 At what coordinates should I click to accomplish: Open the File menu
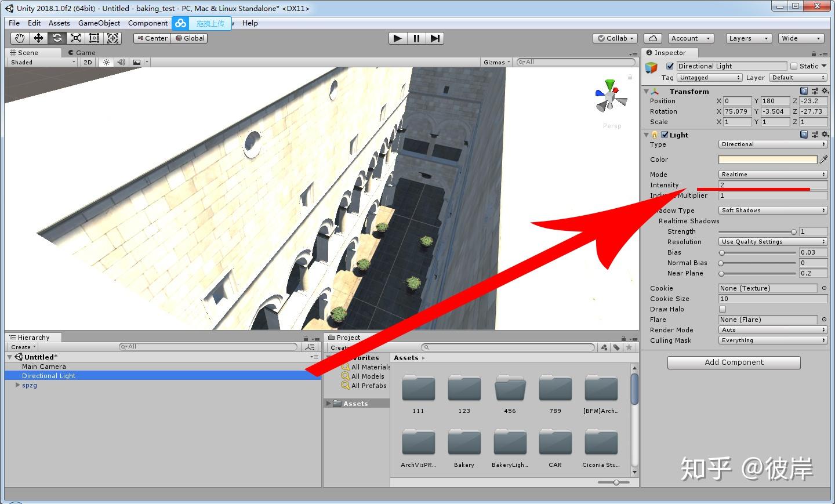coord(14,23)
